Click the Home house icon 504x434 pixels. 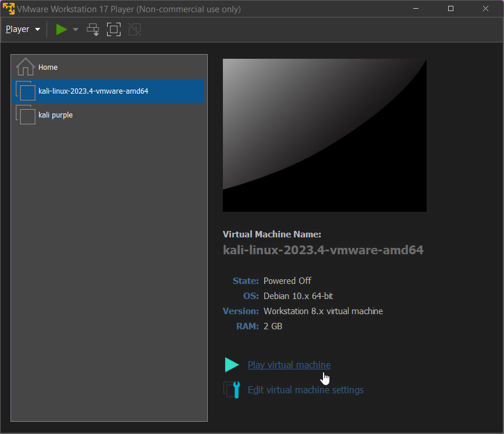tap(25, 66)
